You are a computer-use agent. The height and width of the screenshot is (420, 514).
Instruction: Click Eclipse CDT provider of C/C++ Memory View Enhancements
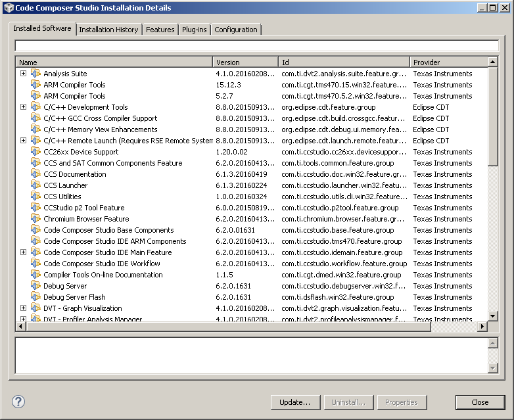coord(431,129)
